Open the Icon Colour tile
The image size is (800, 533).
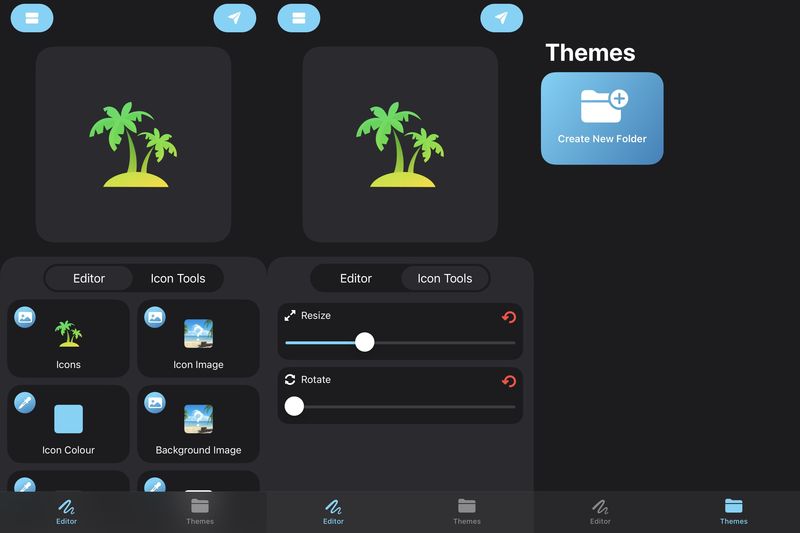point(68,424)
